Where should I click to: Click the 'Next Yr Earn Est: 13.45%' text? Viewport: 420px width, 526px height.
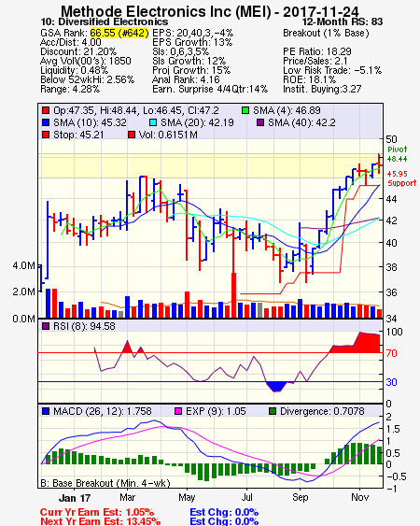click(x=100, y=521)
